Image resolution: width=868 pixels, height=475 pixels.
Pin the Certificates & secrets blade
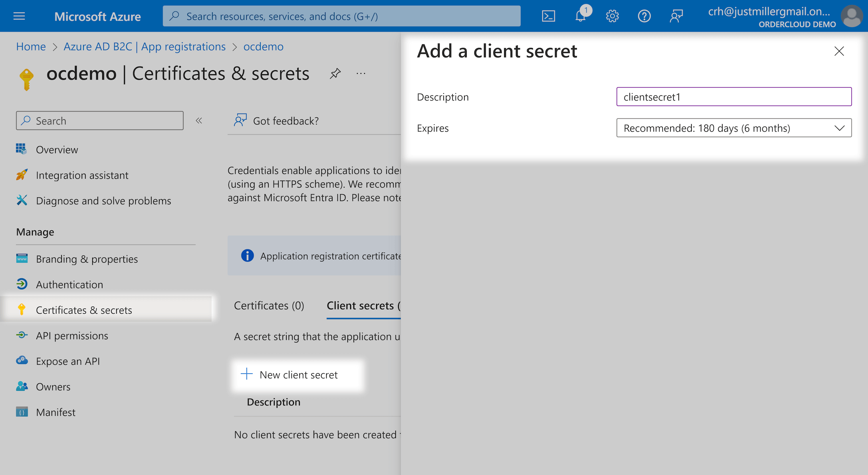coord(335,73)
